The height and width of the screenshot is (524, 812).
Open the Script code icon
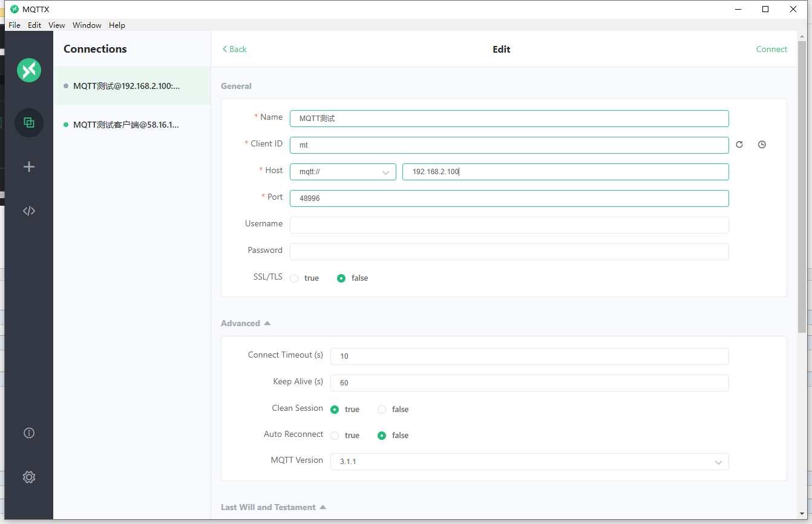(x=29, y=211)
